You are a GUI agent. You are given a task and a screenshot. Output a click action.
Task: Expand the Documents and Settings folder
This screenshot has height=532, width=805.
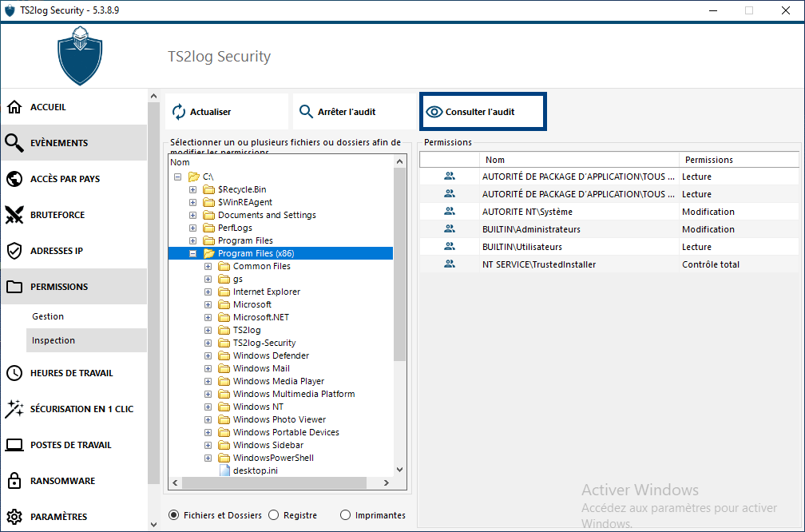coord(192,215)
